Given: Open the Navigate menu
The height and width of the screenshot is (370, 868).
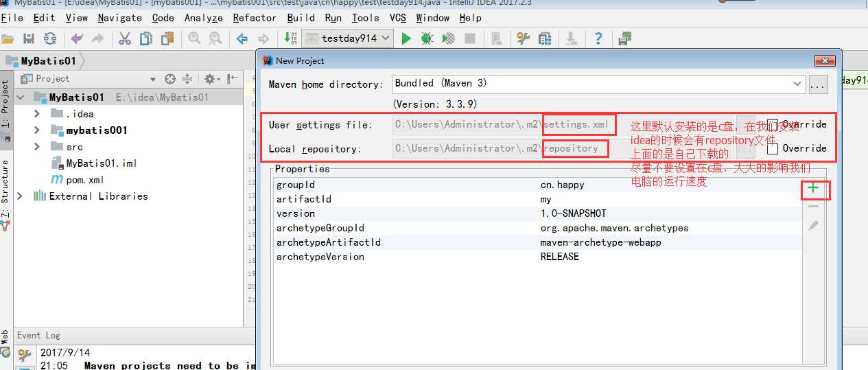Looking at the screenshot, I should [119, 18].
